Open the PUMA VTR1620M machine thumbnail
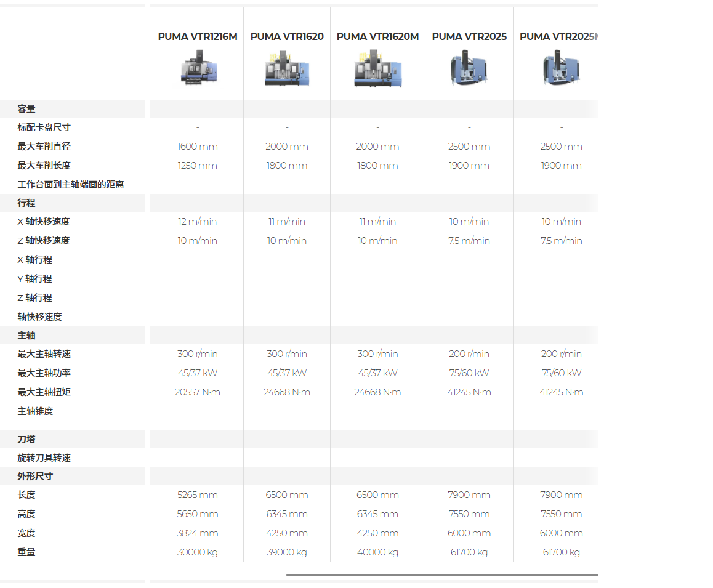 tap(378, 68)
